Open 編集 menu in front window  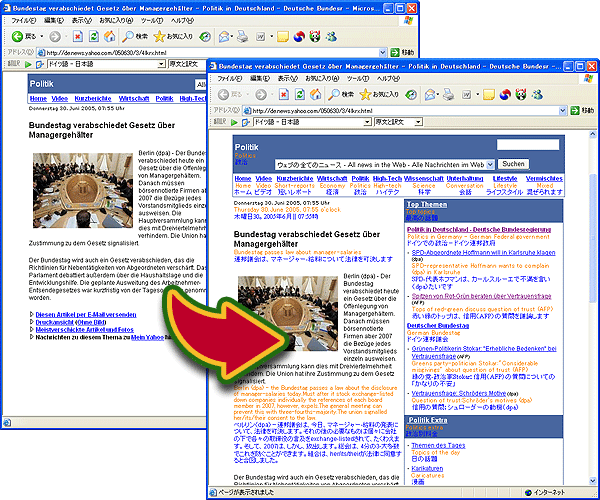(x=260, y=78)
